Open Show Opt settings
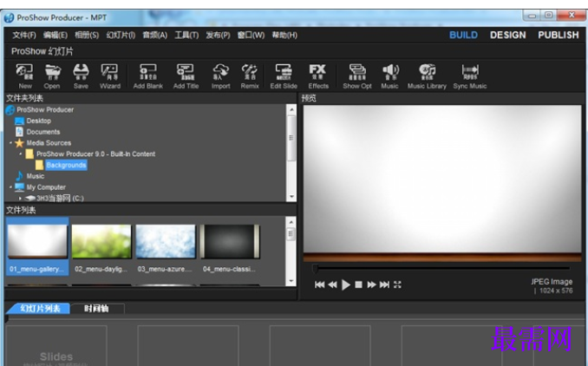Viewport: 588px width, 366px height. (357, 76)
